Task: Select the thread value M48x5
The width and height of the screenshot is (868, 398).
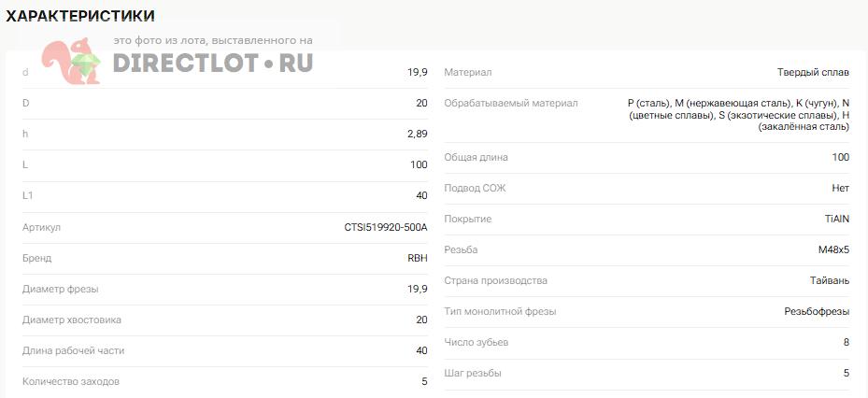Action: click(833, 249)
